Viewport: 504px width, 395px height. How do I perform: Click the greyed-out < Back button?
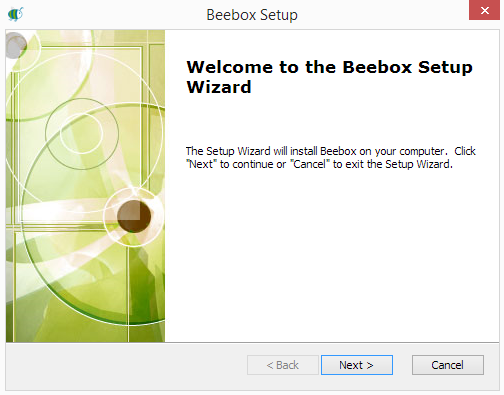click(283, 365)
